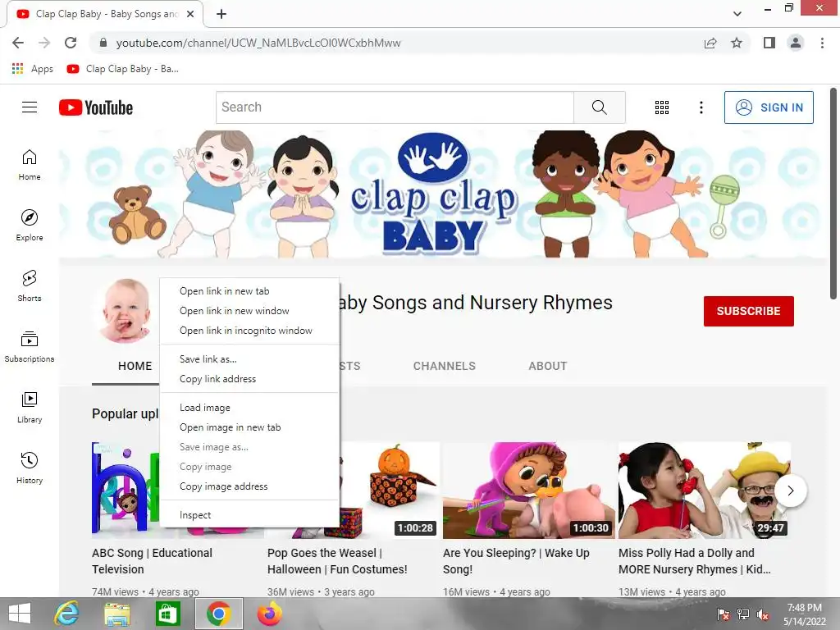Open the tab search dropdown arrow
This screenshot has height=630, width=840.
pos(737,14)
